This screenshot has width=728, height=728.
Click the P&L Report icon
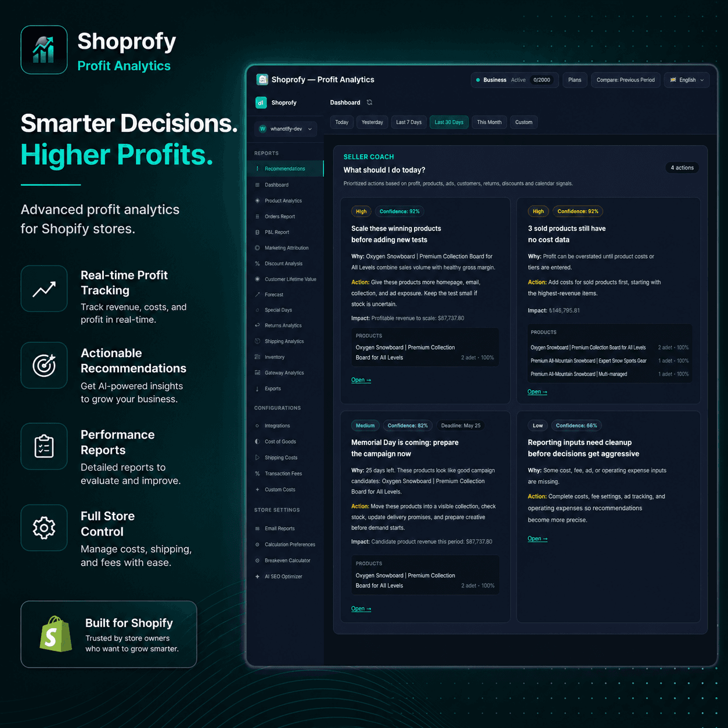click(257, 232)
